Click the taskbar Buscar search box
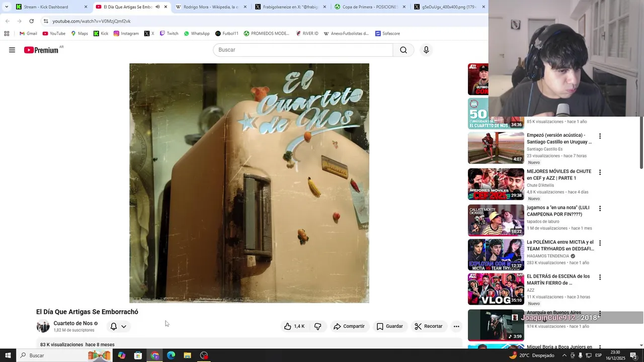The height and width of the screenshot is (362, 644). [x=64, y=355]
